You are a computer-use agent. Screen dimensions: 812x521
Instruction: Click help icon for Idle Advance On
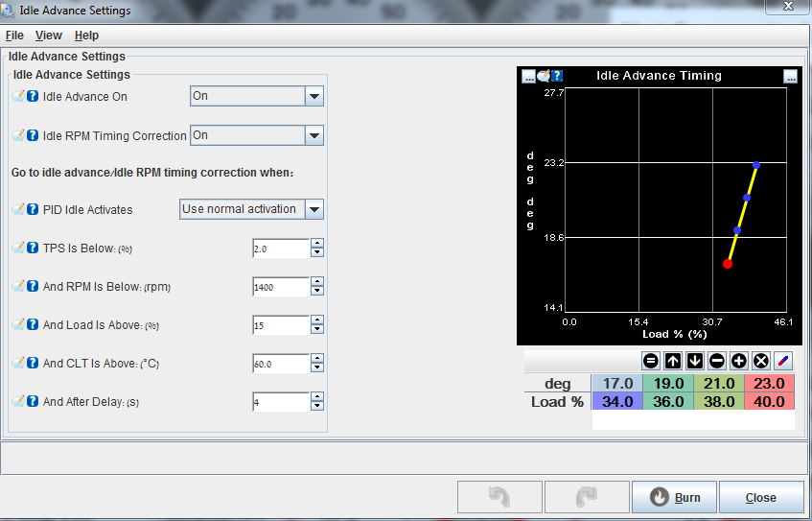click(32, 96)
